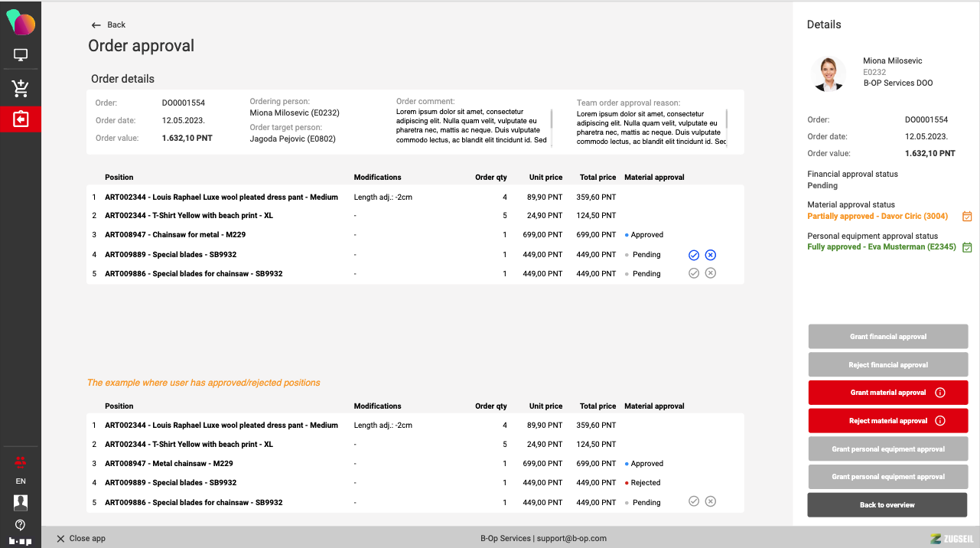
Task: Open the add-to-cart icon in sidebar
Action: (x=21, y=88)
